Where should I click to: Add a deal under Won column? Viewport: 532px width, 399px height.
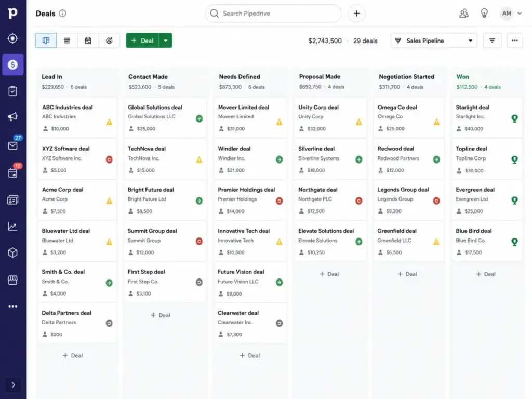pos(486,274)
